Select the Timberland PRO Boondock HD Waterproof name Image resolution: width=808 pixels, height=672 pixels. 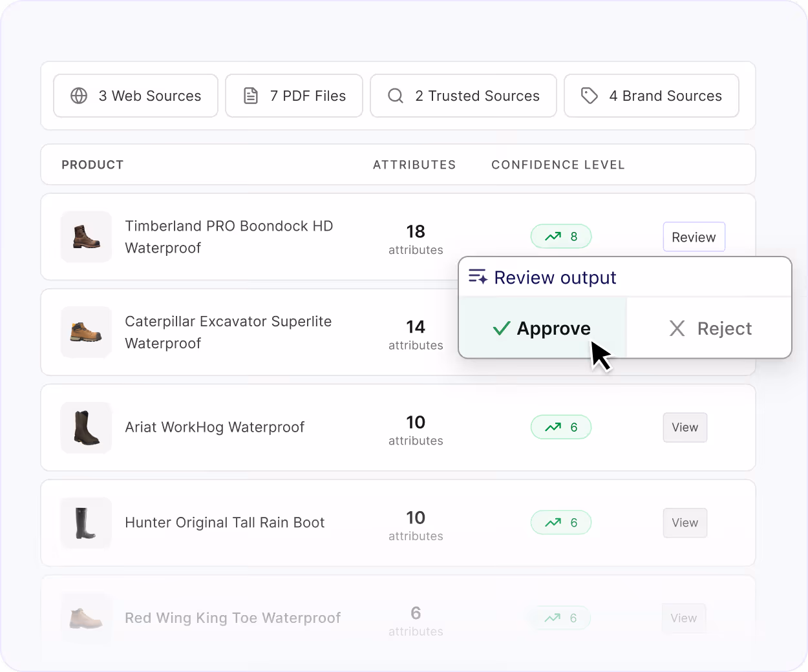point(229,236)
